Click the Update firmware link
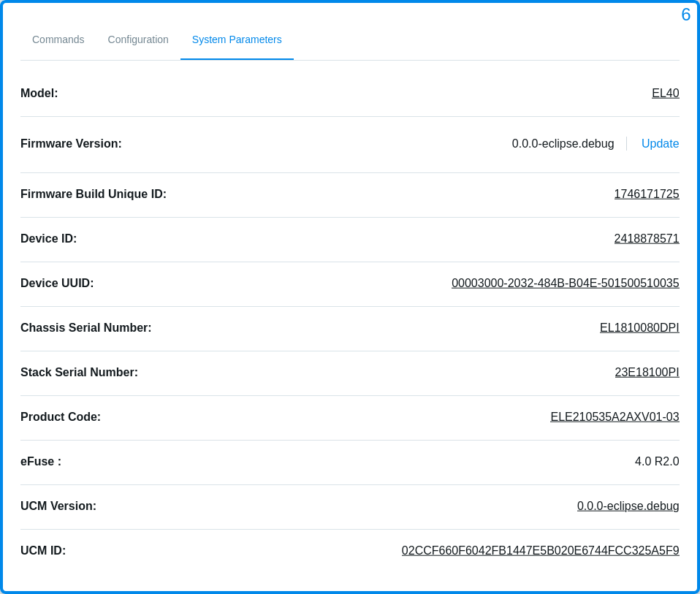Screen dimensions: 700x594 660,143
